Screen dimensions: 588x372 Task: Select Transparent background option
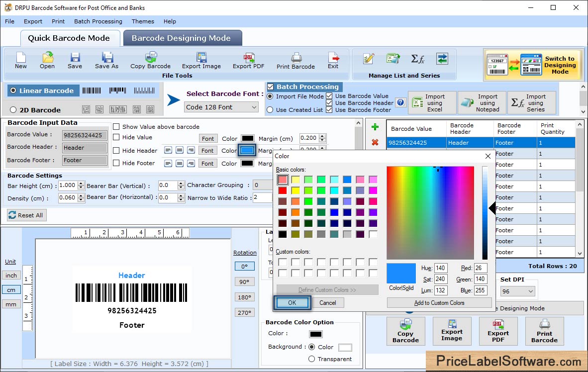312,359
